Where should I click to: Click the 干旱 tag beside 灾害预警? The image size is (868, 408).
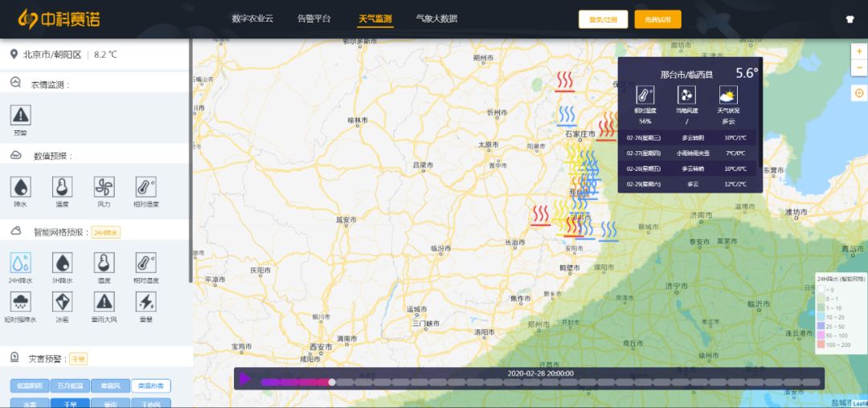point(79,359)
